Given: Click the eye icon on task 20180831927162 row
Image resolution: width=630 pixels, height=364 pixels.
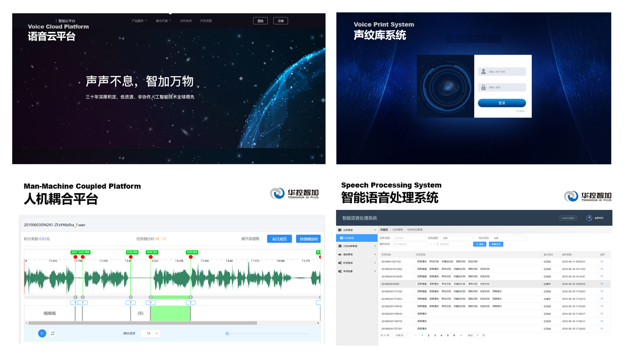Looking at the screenshot, I should (601, 261).
